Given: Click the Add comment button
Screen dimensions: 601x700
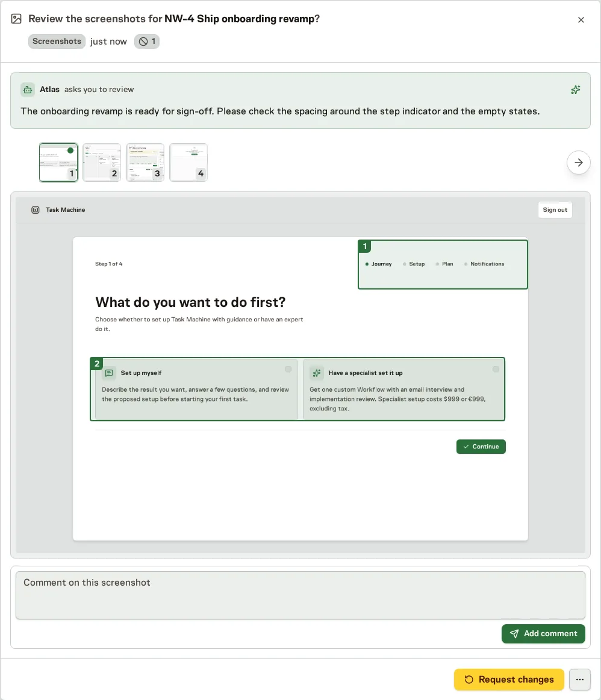Looking at the screenshot, I should [x=543, y=633].
